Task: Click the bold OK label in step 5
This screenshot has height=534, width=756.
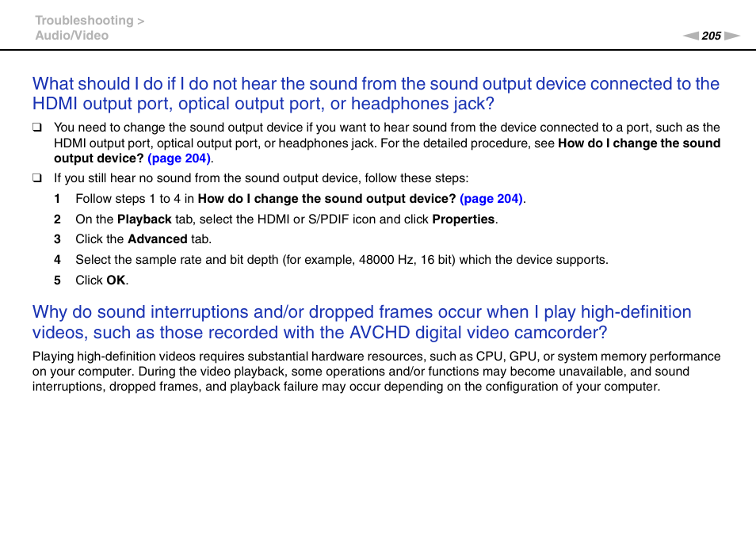Action: tap(115, 280)
